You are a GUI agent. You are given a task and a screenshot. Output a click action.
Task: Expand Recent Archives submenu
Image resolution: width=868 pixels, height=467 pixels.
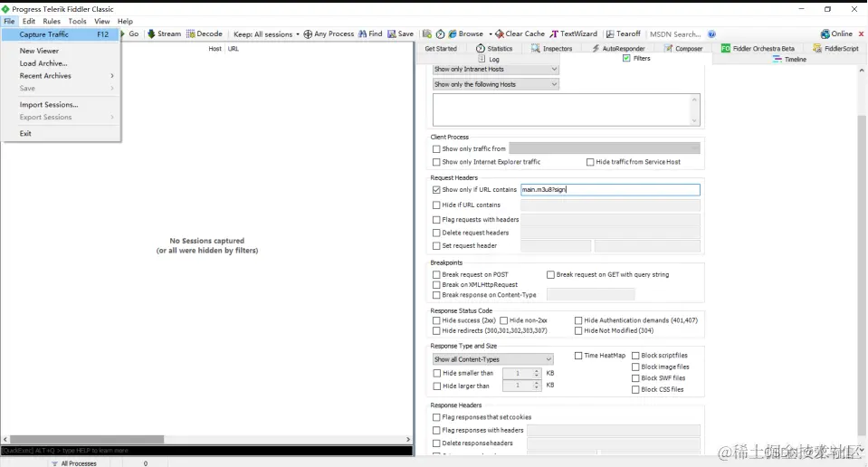[61, 76]
